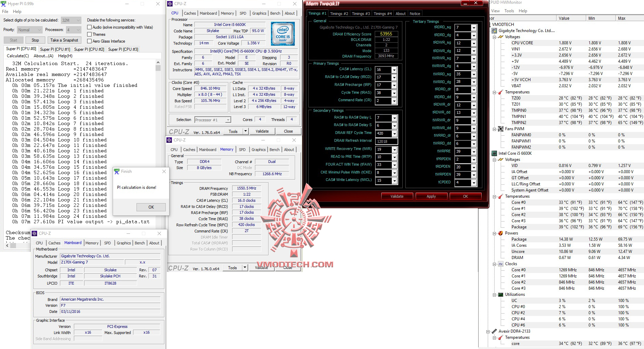Click the Utilizations icon in HWMonitor

coord(501,294)
